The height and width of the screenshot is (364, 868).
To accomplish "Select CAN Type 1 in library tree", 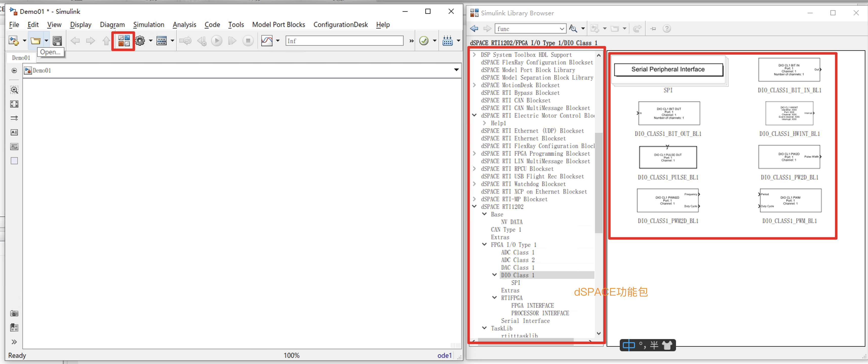I will point(506,229).
